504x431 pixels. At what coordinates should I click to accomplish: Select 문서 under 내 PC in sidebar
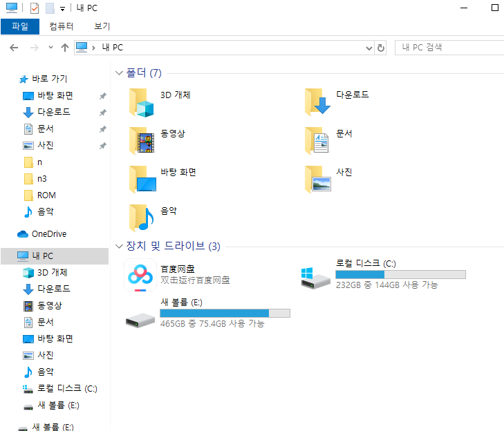[x=46, y=322]
